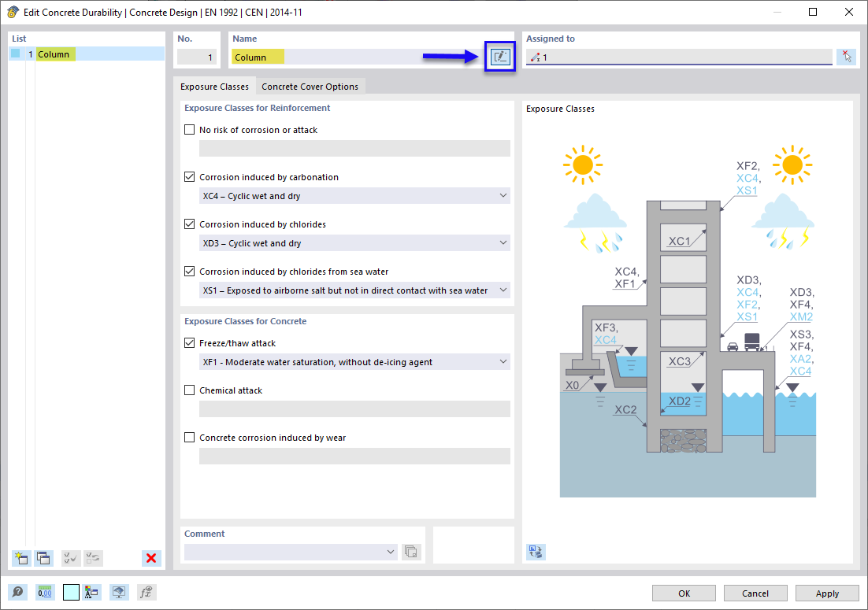Disable Corrosion induced by carbonation

click(189, 176)
